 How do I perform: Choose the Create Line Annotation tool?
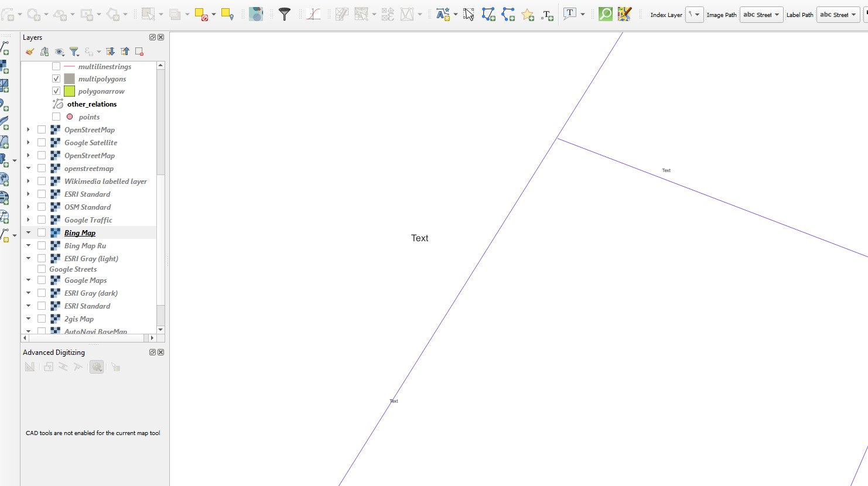508,15
